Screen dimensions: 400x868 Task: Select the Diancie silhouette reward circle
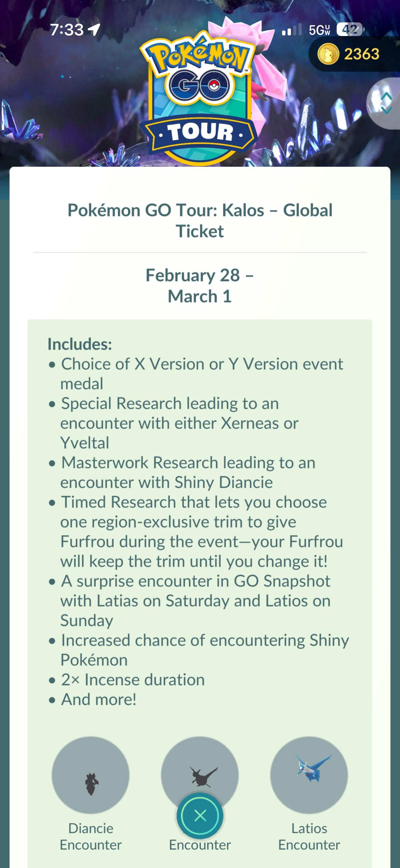point(90,775)
